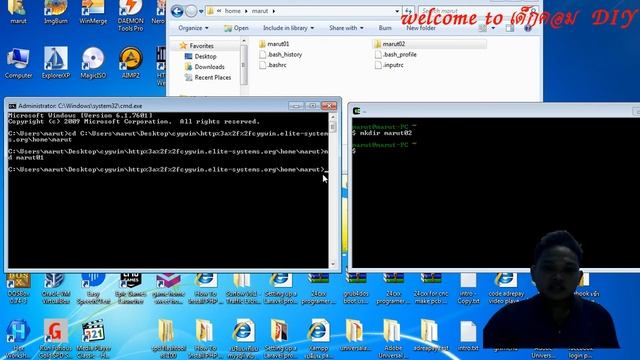
Task: Expand the Share with menu
Action: click(346, 28)
